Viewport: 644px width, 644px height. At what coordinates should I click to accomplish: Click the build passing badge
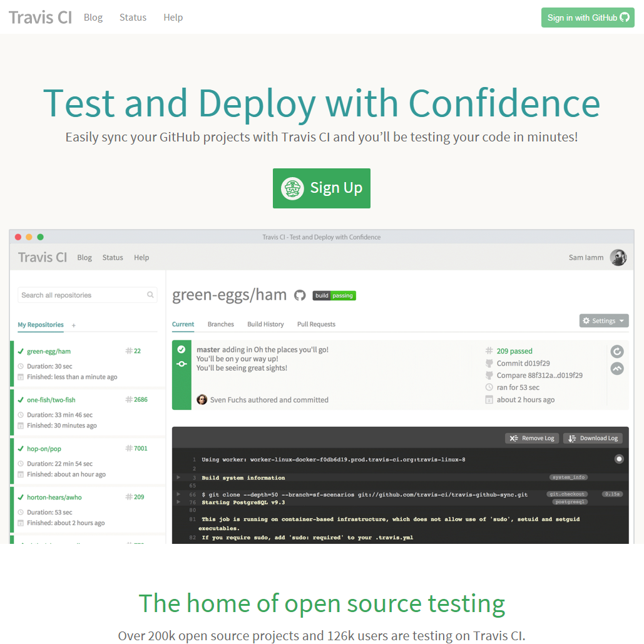[334, 295]
